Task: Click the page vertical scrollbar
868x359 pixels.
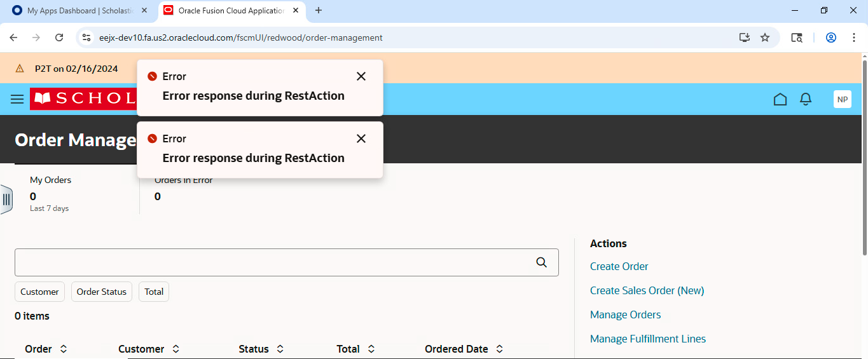Action: coord(865,158)
